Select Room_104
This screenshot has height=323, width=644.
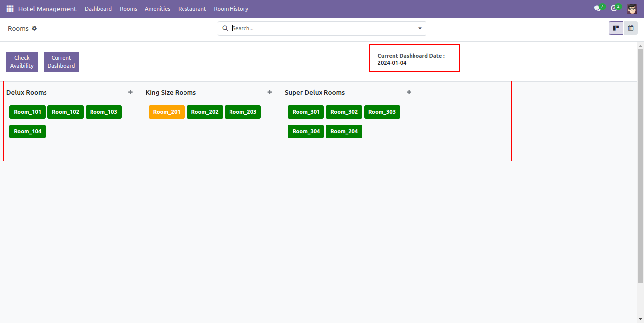tap(28, 131)
